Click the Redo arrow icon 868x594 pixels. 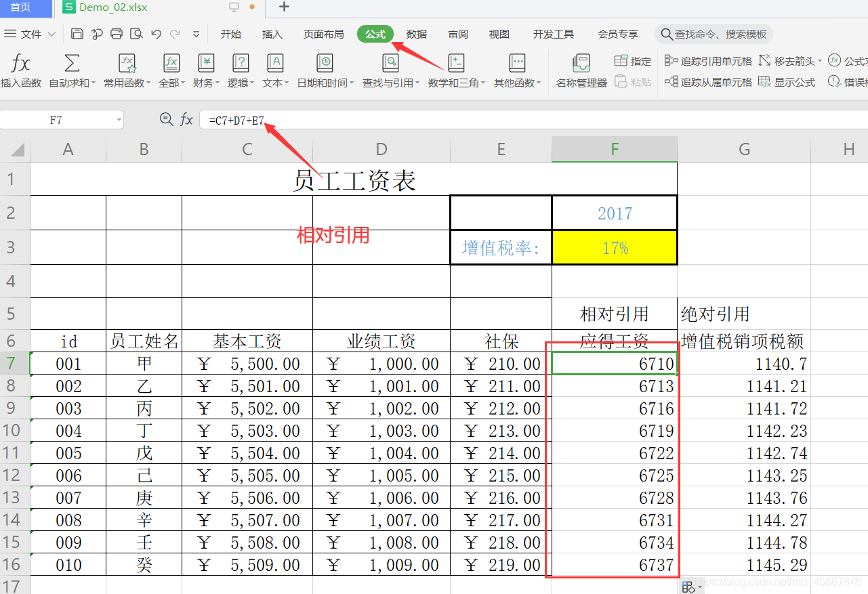(x=175, y=34)
